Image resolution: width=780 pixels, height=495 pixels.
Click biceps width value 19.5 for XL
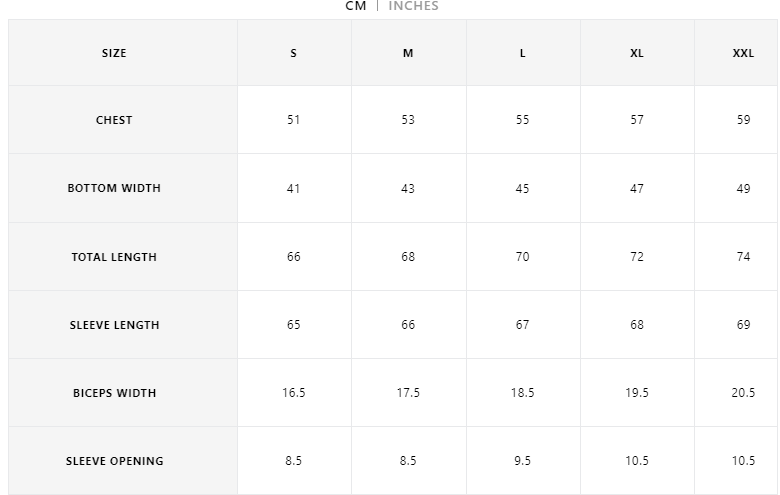pyautogui.click(x=637, y=393)
